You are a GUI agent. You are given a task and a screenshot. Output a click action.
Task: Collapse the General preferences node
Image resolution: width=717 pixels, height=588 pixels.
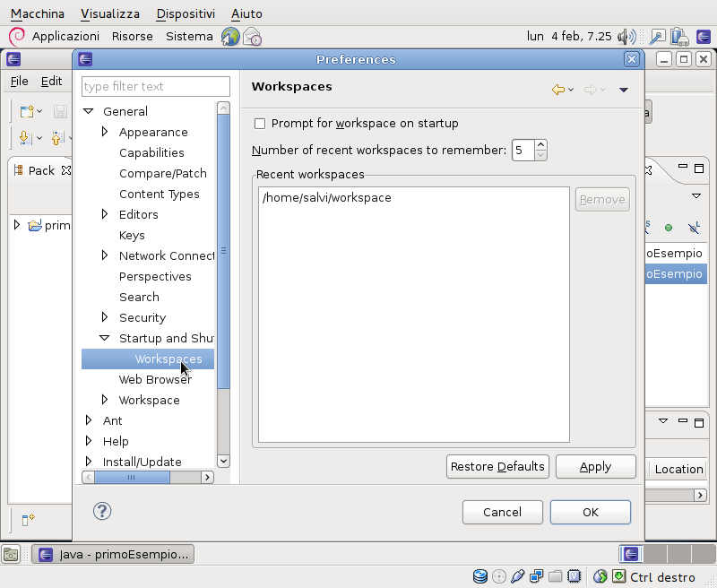pyautogui.click(x=89, y=111)
